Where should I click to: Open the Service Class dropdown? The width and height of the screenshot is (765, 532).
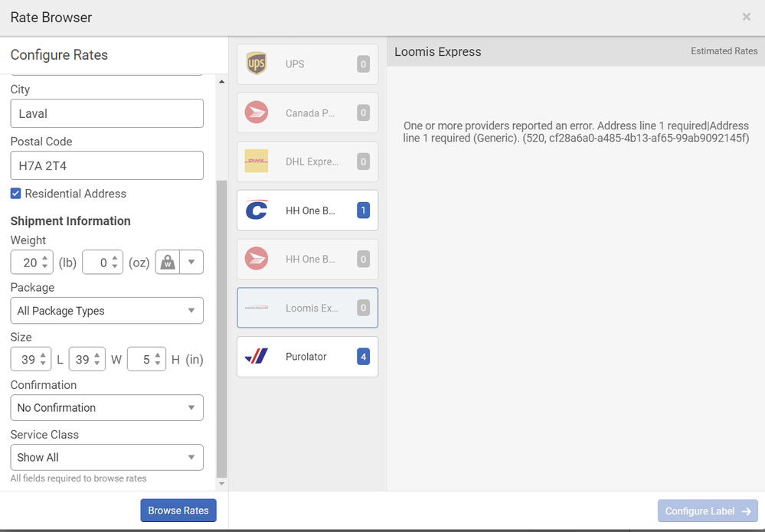tap(106, 457)
